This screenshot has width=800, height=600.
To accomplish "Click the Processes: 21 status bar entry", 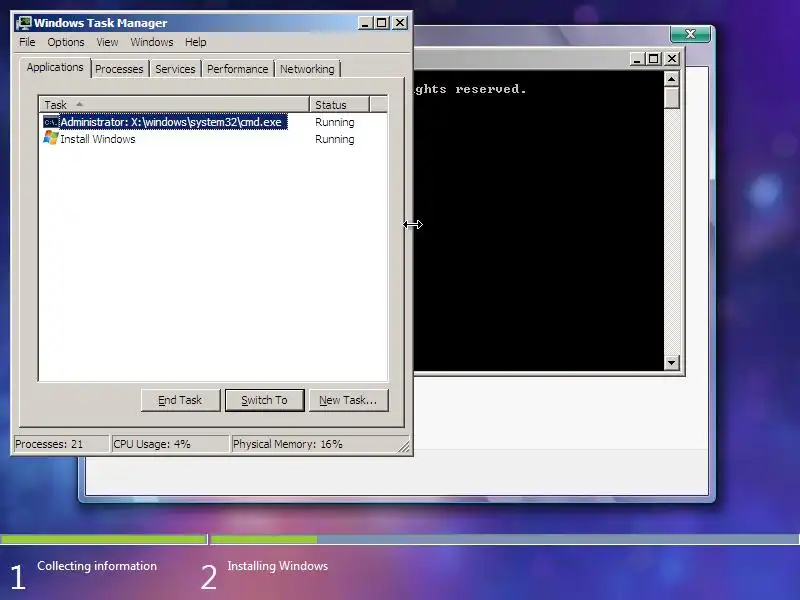I will click(61, 444).
